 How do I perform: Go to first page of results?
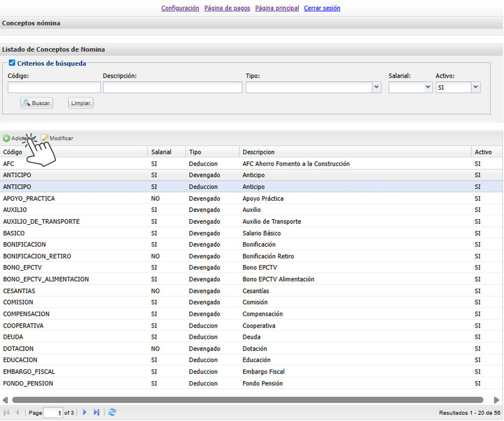7,412
